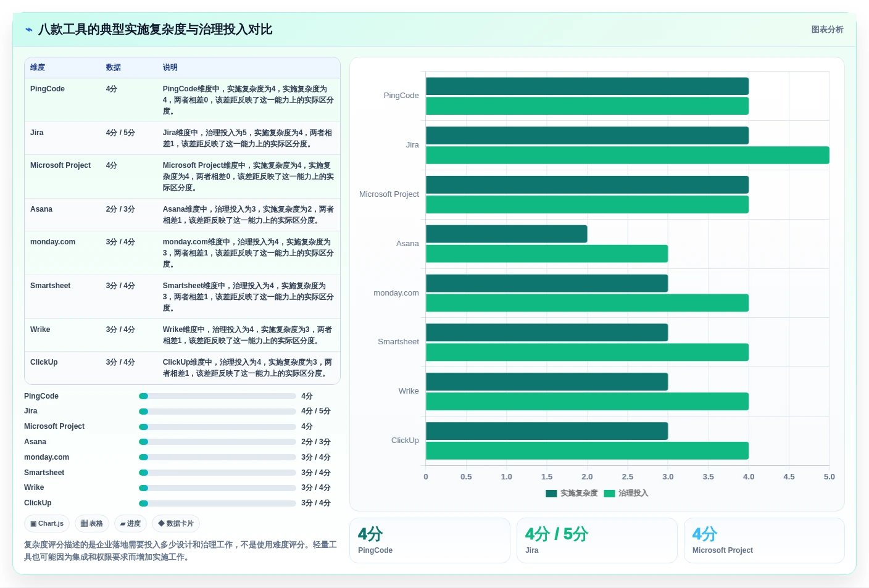This screenshot has height=588, width=869.
Task: Click the 说明 column header
Action: (x=170, y=67)
